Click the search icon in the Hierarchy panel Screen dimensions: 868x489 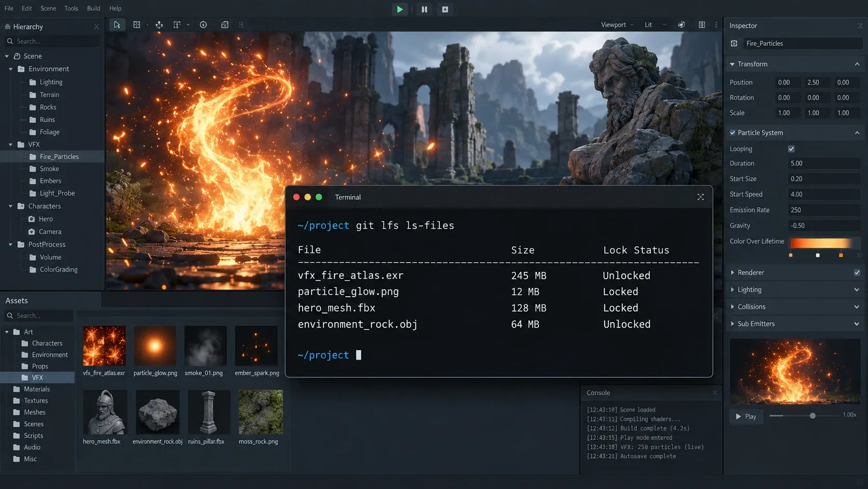coord(9,42)
